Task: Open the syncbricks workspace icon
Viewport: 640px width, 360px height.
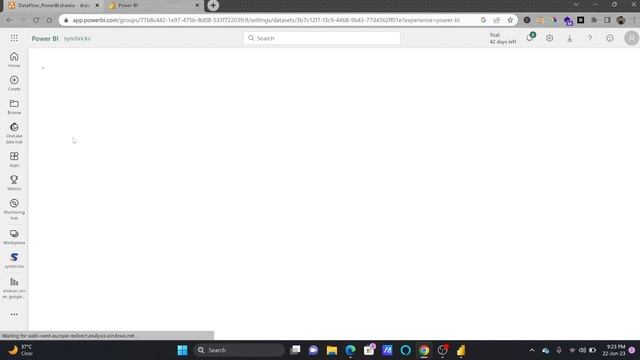Action: pyautogui.click(x=14, y=260)
